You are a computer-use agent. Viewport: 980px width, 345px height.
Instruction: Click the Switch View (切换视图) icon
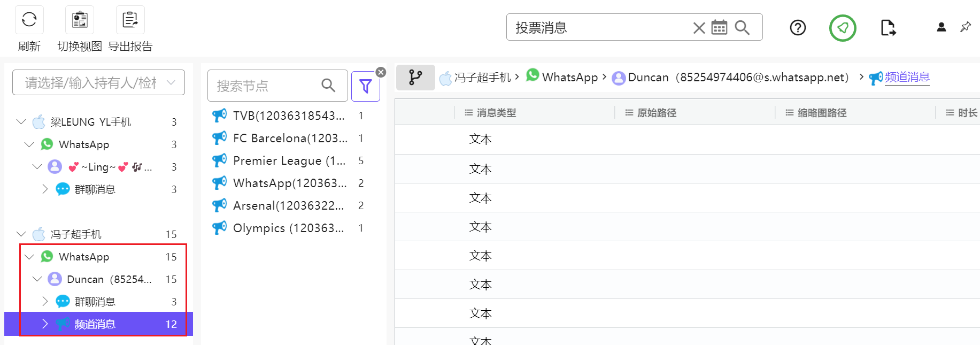coord(79,20)
